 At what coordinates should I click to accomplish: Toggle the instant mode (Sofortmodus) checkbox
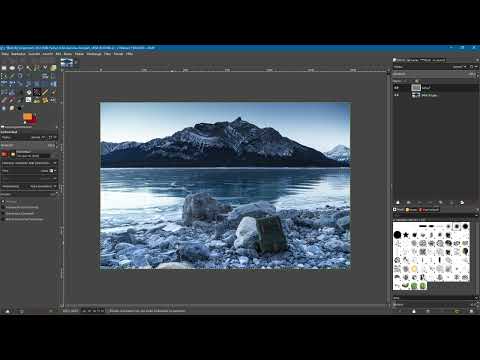[x=3, y=213]
